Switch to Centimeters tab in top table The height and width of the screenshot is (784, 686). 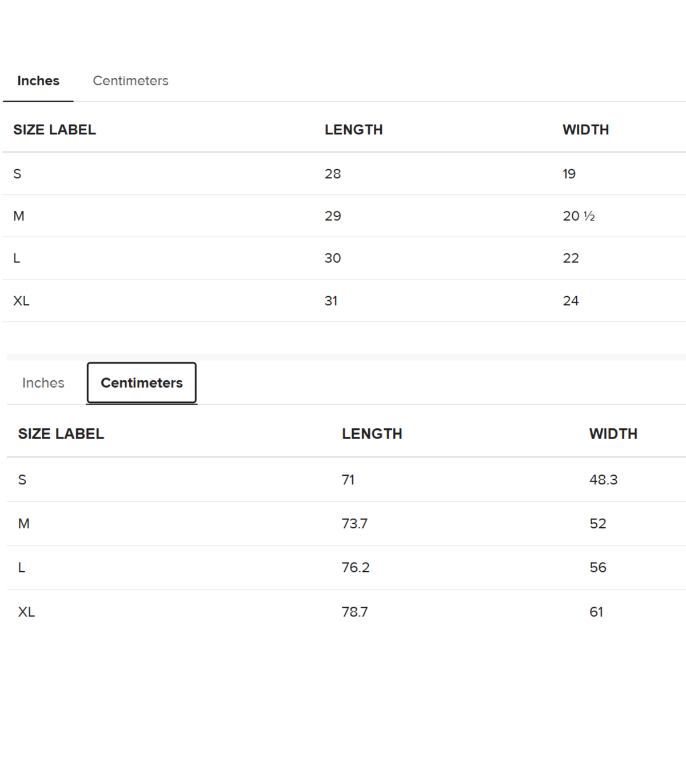[x=130, y=81]
